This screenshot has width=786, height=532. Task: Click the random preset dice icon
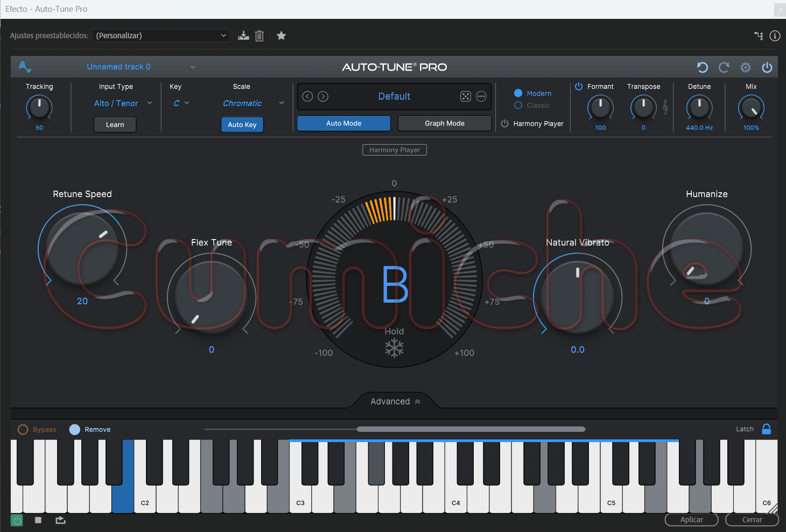point(466,96)
